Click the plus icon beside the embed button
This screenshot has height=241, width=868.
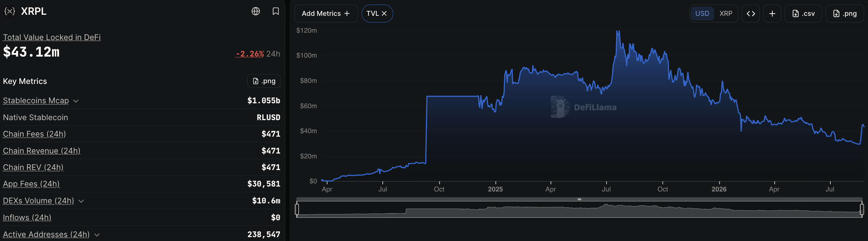pos(772,13)
